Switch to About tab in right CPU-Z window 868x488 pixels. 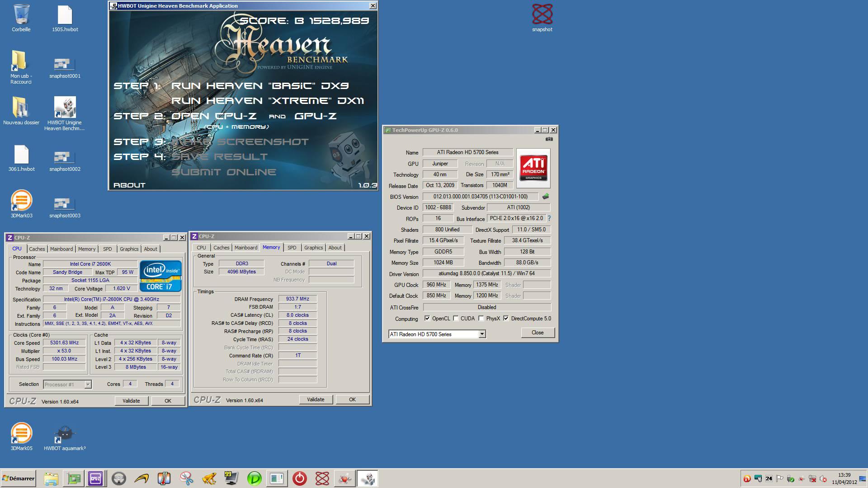pos(335,248)
